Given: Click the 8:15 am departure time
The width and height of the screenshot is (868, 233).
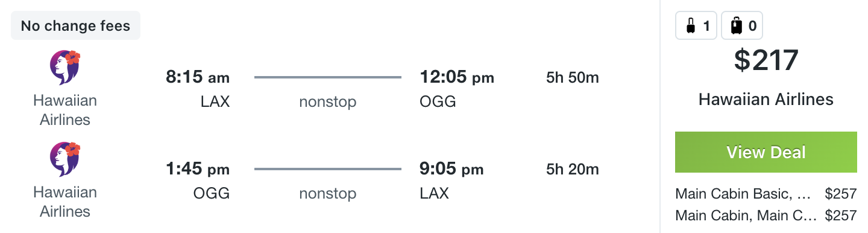Looking at the screenshot, I should click(x=198, y=78).
